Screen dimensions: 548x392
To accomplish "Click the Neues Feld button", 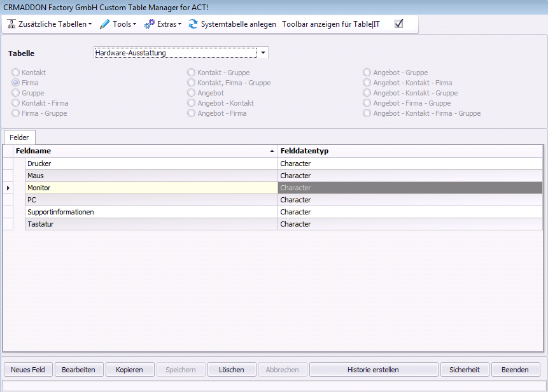I will (28, 370).
